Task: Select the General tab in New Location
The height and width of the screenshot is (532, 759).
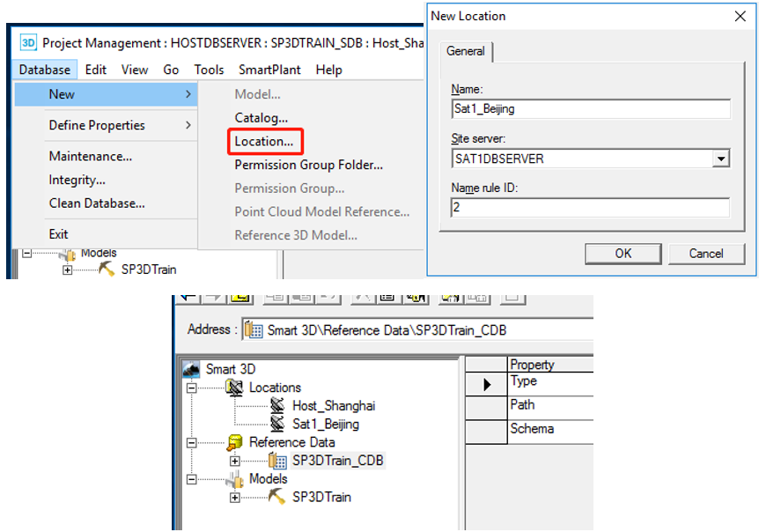Action: click(x=466, y=51)
